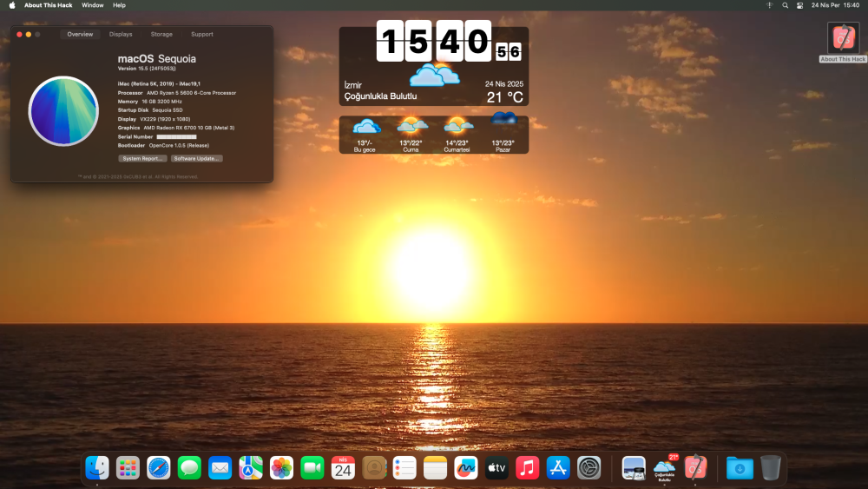Open FaceTime from the dock
The height and width of the screenshot is (489, 868).
tap(312, 468)
